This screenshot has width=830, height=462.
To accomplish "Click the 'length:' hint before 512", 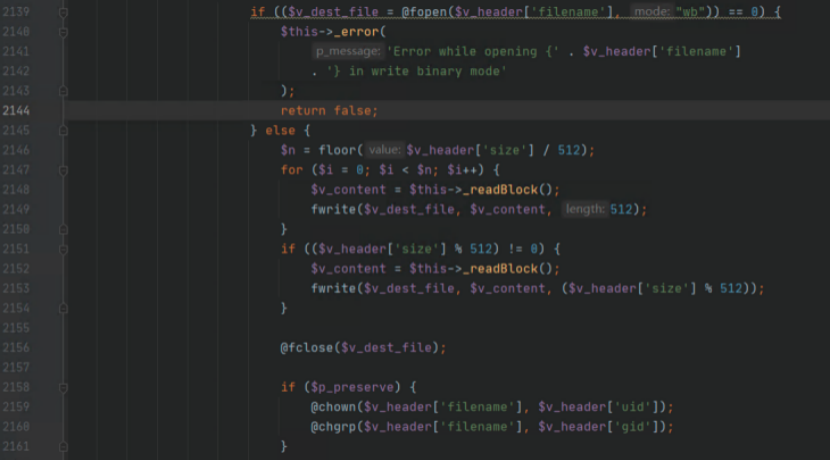I will 583,209.
